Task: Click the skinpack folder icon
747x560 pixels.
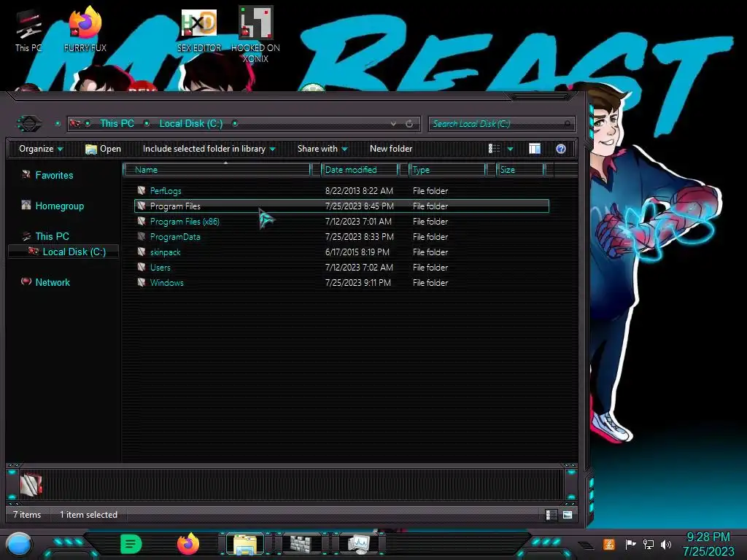Action: coord(142,252)
